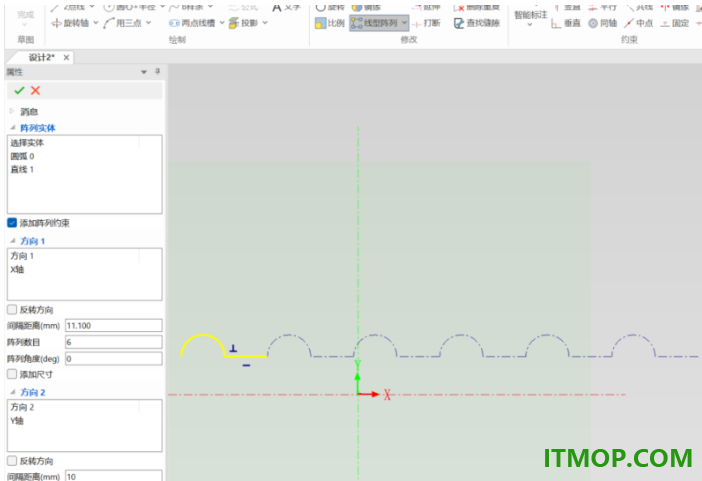Open the 旋转轴 dropdown arrow
This screenshot has height=481, width=702.
(95, 22)
